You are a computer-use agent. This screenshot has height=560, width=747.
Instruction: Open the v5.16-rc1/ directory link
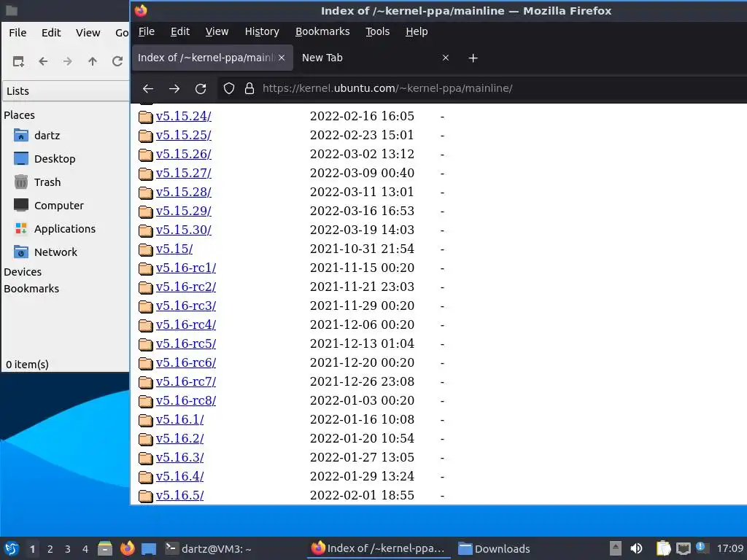186,268
